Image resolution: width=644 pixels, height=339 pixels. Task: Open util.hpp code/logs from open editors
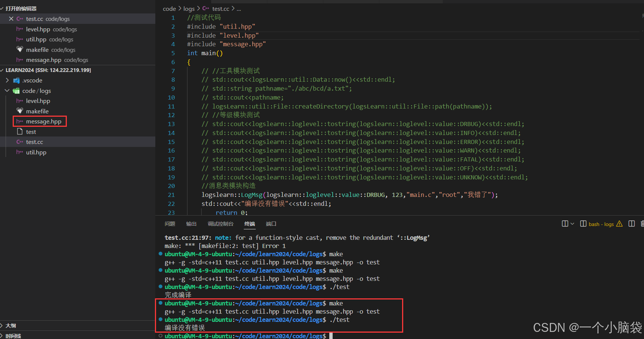coord(78,39)
